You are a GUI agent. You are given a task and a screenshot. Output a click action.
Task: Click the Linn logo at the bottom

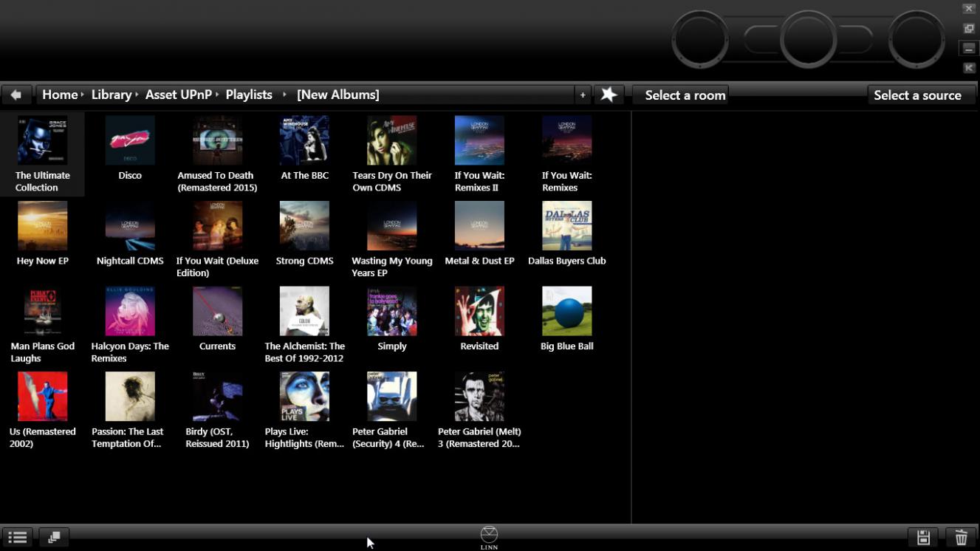tap(489, 537)
